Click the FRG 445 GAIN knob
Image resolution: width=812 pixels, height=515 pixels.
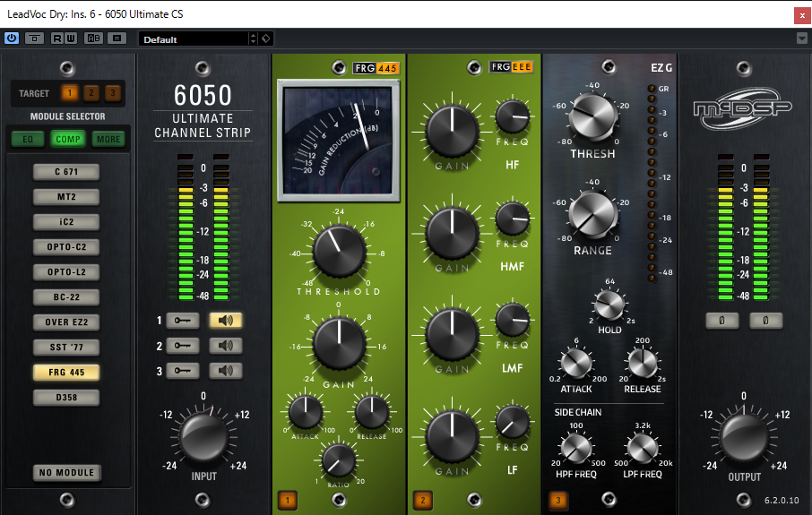pyautogui.click(x=339, y=344)
